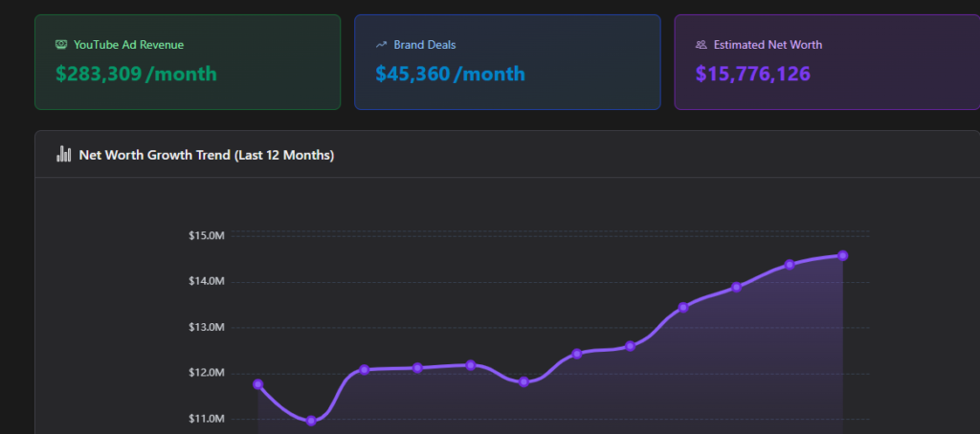This screenshot has height=434, width=980.
Task: Select the rightmost data point on the chart
Action: pyautogui.click(x=842, y=255)
